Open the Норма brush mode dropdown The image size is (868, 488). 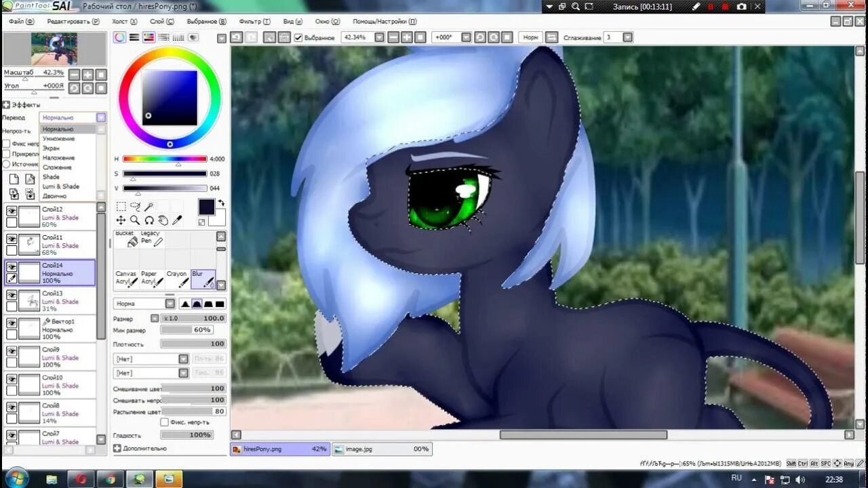click(170, 304)
